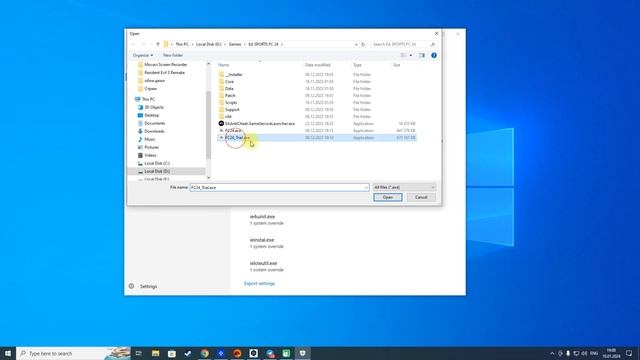This screenshot has height=360, width=640.
Task: Open Pictures in the navigation pane
Action: click(x=151, y=147)
